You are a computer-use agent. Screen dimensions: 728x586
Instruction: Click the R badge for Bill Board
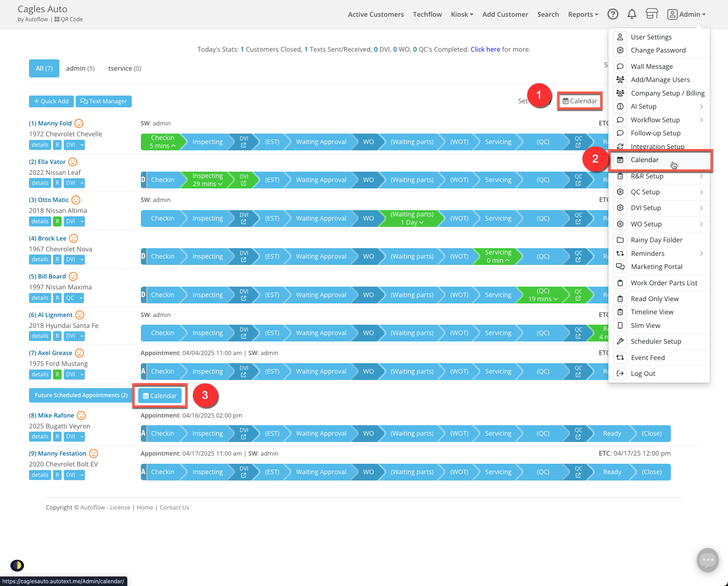57,298
